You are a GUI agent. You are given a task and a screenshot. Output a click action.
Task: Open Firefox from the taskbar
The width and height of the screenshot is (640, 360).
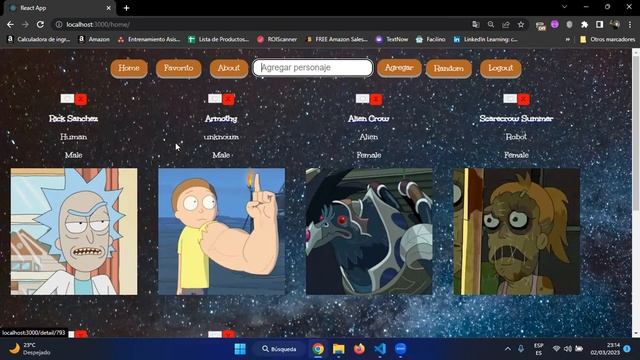pos(359,349)
